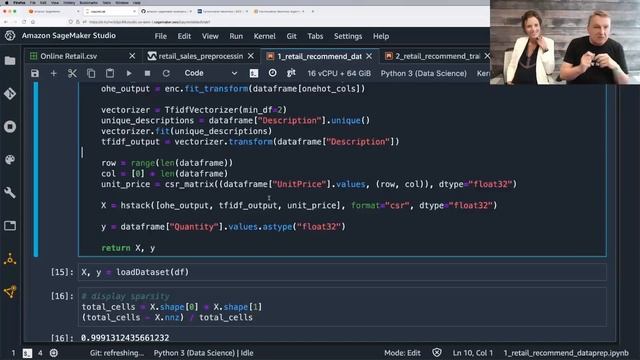The width and height of the screenshot is (640, 360).
Task: Click the Ln 10, Col 1 status
Action: 473,353
